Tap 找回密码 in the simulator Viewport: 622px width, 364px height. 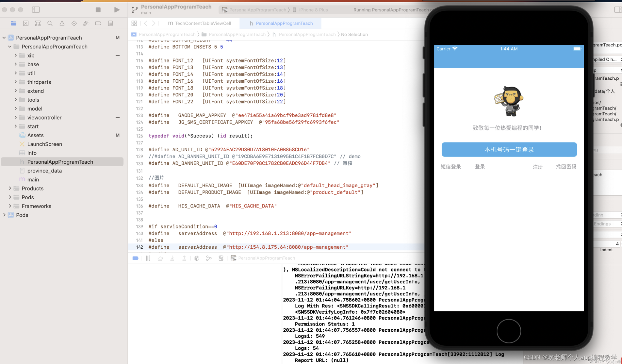[x=566, y=167]
